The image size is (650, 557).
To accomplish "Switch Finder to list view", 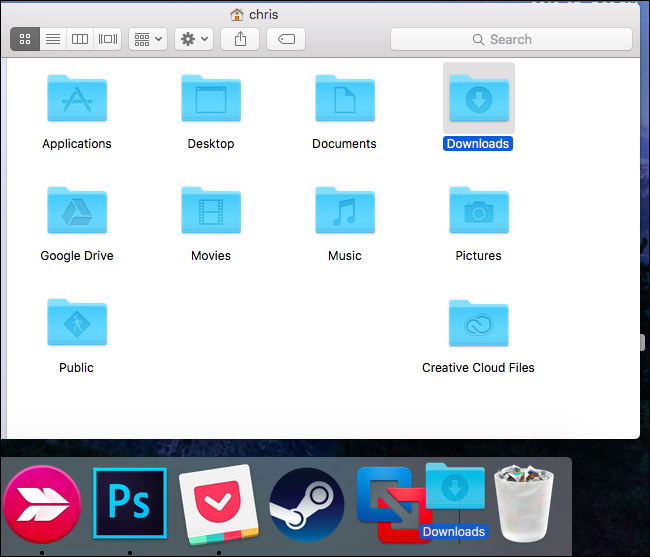I will (53, 39).
